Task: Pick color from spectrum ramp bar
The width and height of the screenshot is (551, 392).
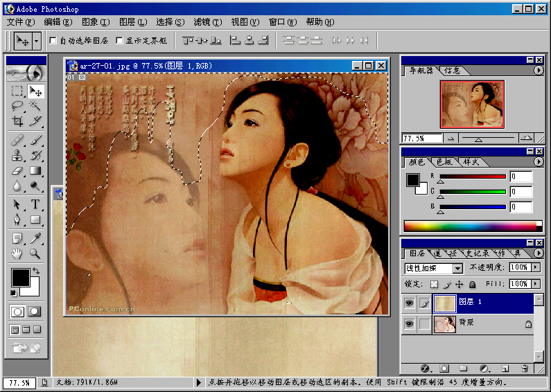Action: 473,226
